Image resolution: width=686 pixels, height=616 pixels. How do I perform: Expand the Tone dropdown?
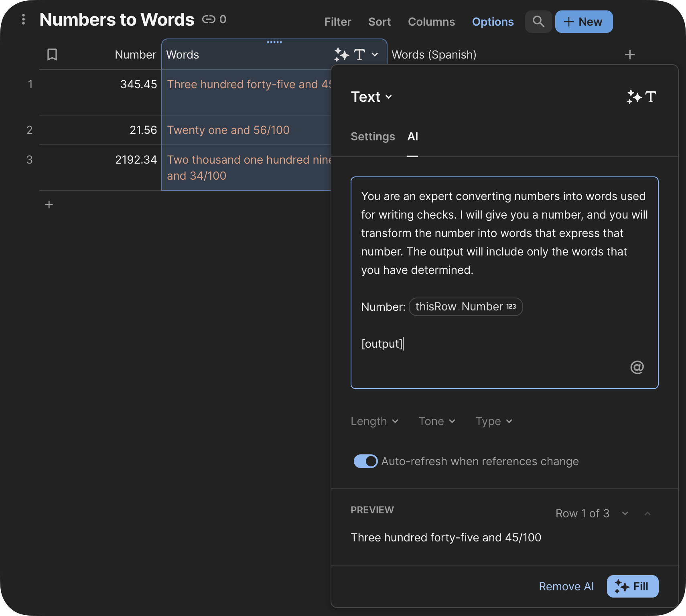coord(437,421)
